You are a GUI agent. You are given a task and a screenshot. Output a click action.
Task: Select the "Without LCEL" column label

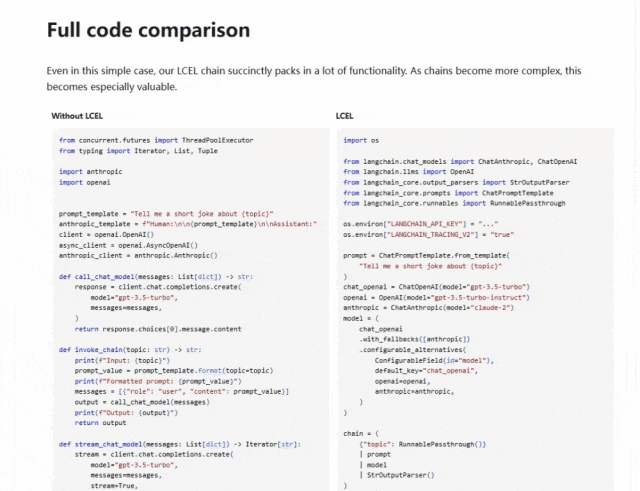(x=77, y=116)
